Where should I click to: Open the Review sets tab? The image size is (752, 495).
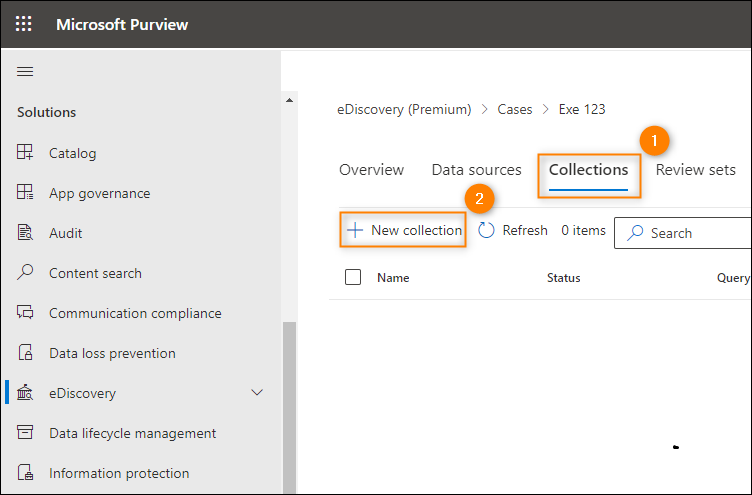click(695, 170)
